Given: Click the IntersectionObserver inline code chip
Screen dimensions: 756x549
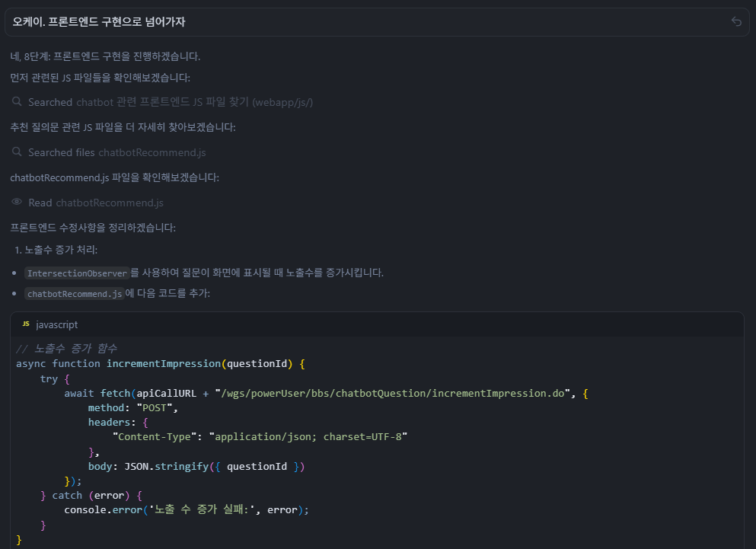Looking at the screenshot, I should click(x=76, y=273).
